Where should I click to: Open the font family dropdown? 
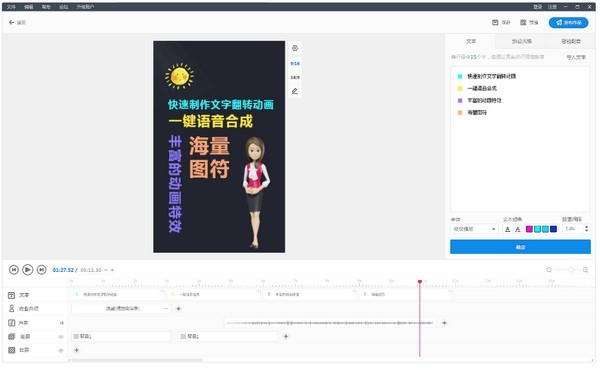pyautogui.click(x=474, y=229)
